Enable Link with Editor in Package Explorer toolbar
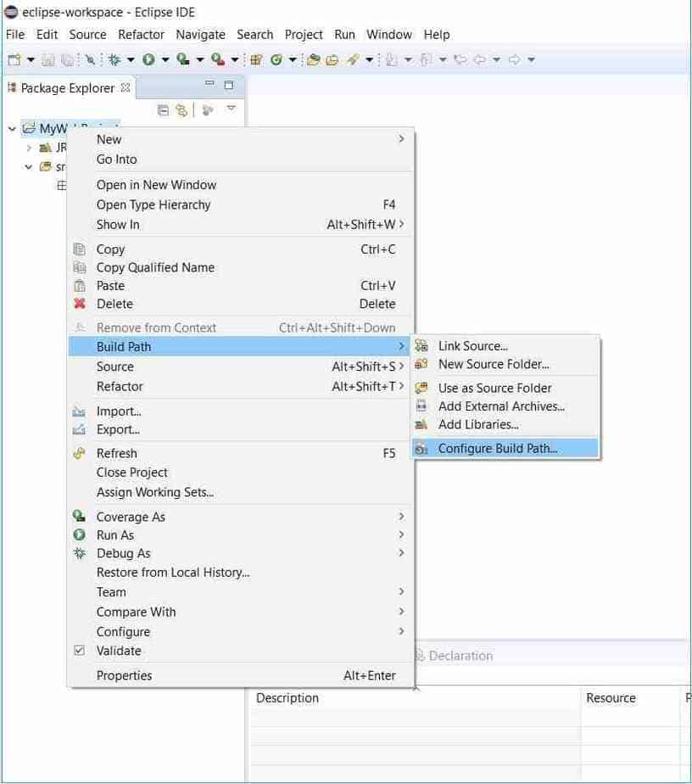Screen dimensions: 692x784 coord(182,109)
